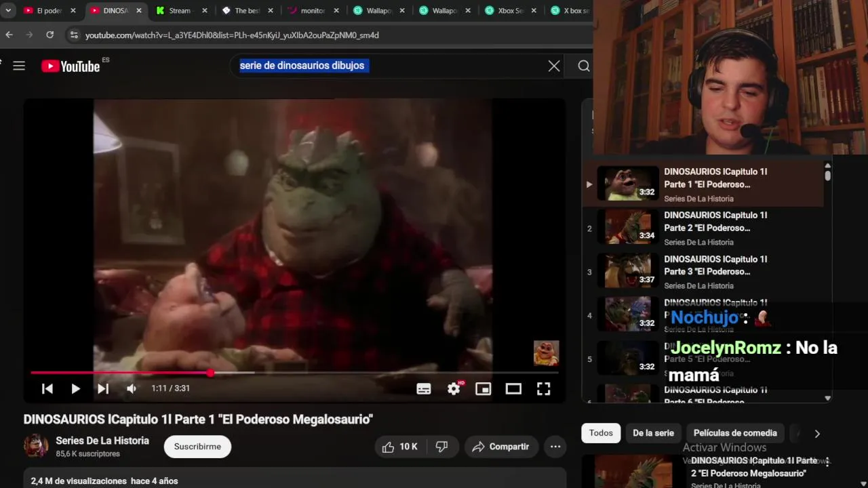The image size is (868, 488).
Task: Go back in browser history
Action: (9, 35)
